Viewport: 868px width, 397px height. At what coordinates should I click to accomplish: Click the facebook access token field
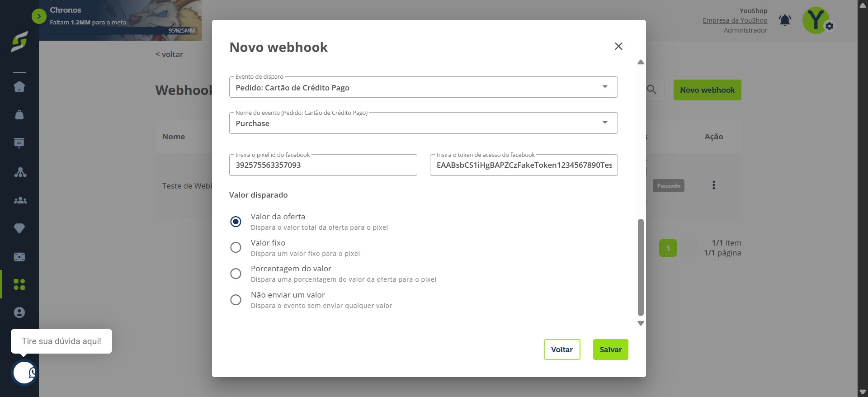click(524, 165)
